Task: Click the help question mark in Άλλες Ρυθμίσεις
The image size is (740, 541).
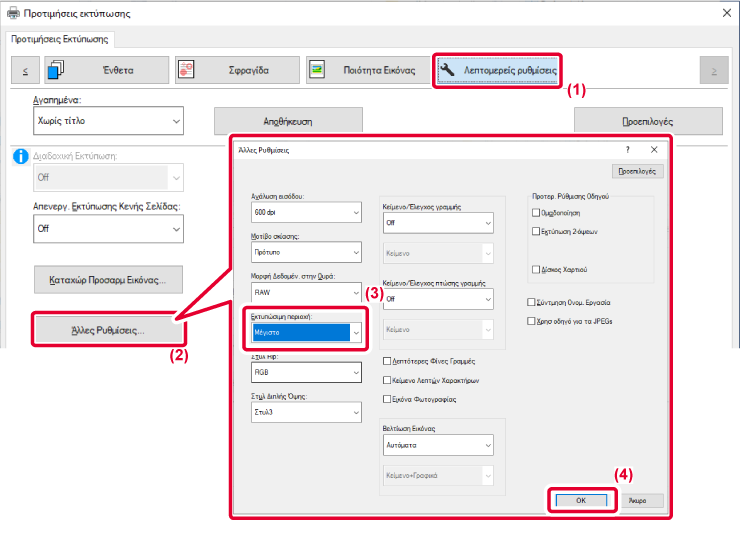Action: pos(627,150)
